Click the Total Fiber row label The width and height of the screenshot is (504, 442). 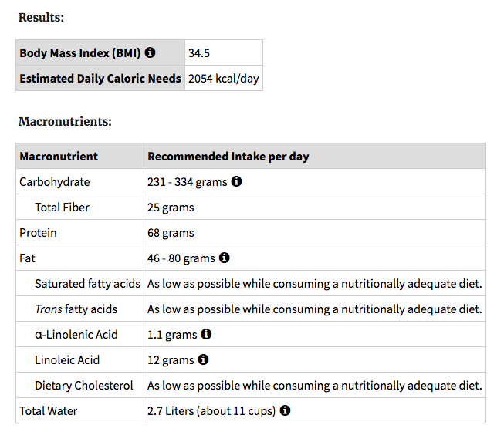(x=62, y=208)
